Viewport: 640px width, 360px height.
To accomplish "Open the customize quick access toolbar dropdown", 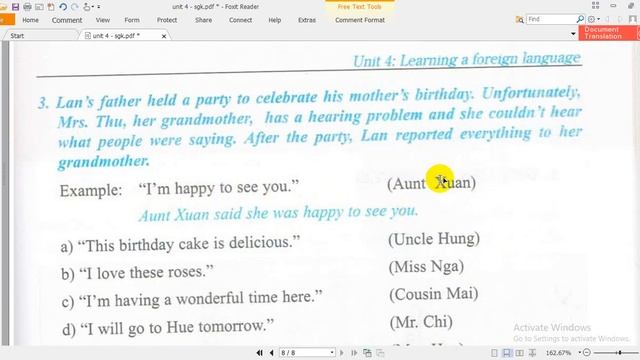I will point(99,7).
